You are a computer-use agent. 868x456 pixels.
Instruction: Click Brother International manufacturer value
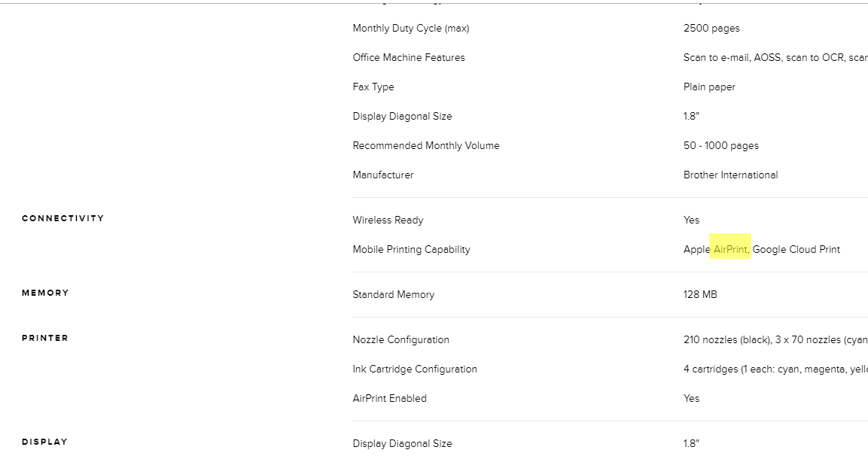730,175
